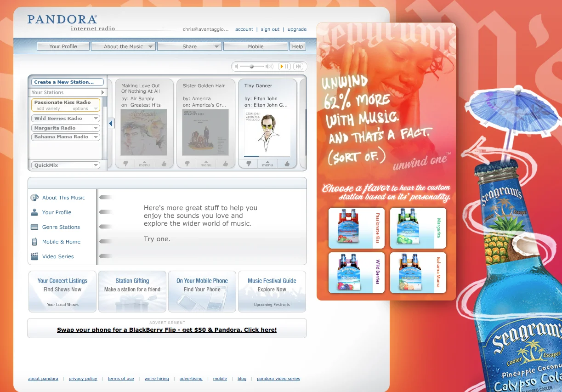562x392 pixels.
Task: Click terms of use footer link
Action: pos(121,379)
